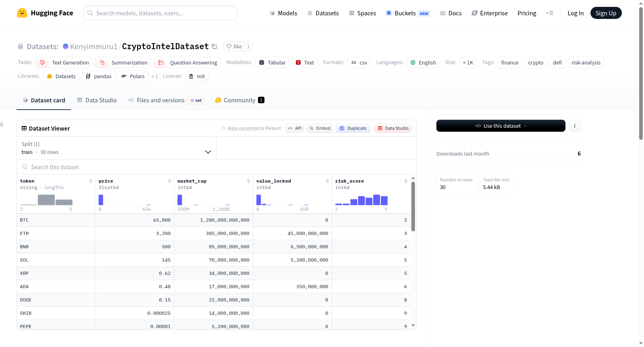Image resolution: width=644 pixels, height=347 pixels.
Task: Select the Summarization task tag
Action: click(x=123, y=62)
